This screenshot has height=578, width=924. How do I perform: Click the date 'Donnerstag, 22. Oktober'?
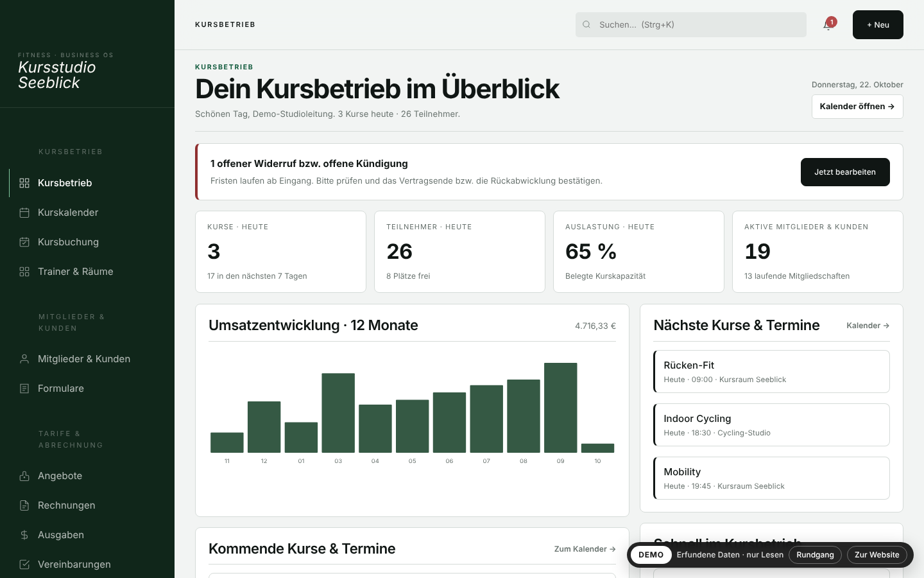(x=857, y=85)
